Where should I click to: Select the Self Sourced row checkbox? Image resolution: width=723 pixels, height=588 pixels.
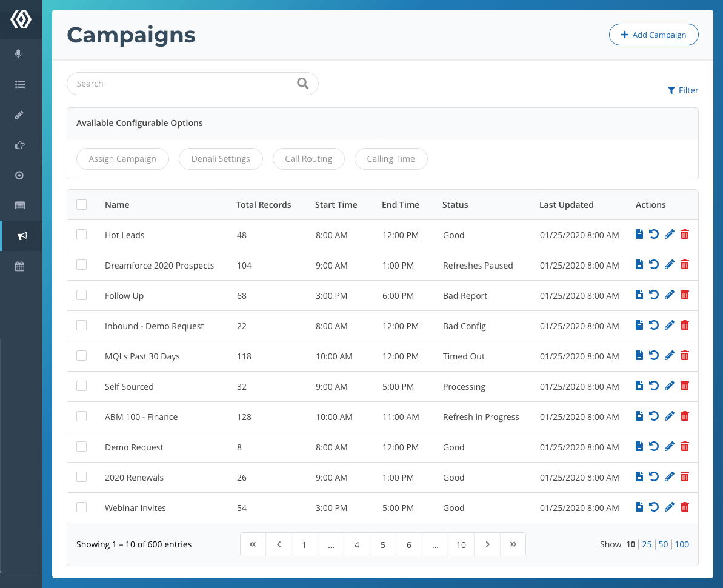[x=82, y=386]
